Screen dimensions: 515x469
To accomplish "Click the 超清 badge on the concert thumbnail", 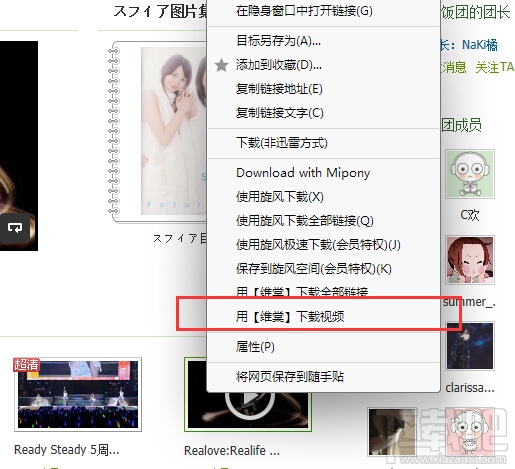I will 26,364.
